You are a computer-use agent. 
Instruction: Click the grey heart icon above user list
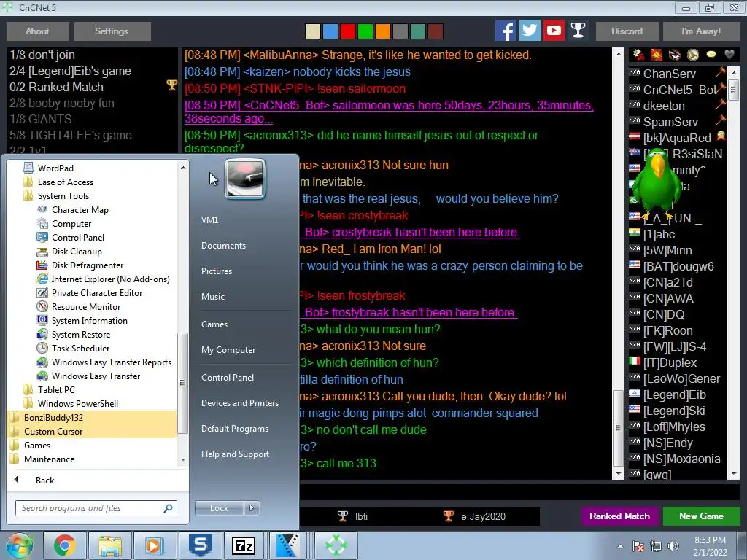click(729, 55)
